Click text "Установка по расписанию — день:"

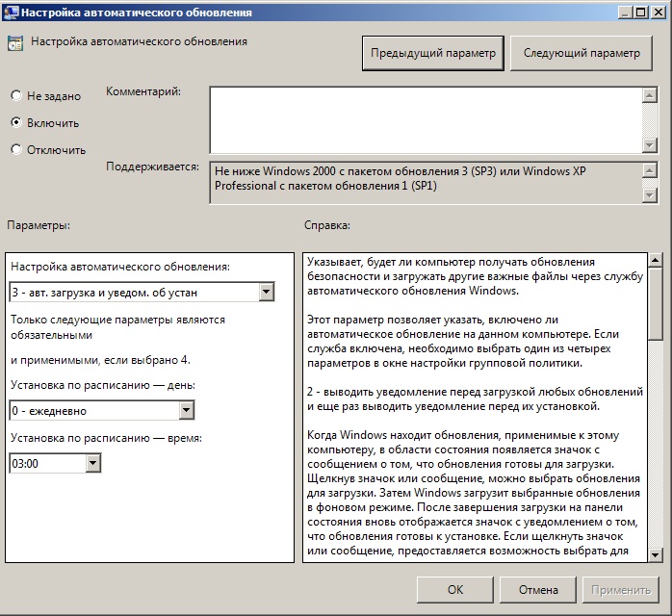pos(103,385)
